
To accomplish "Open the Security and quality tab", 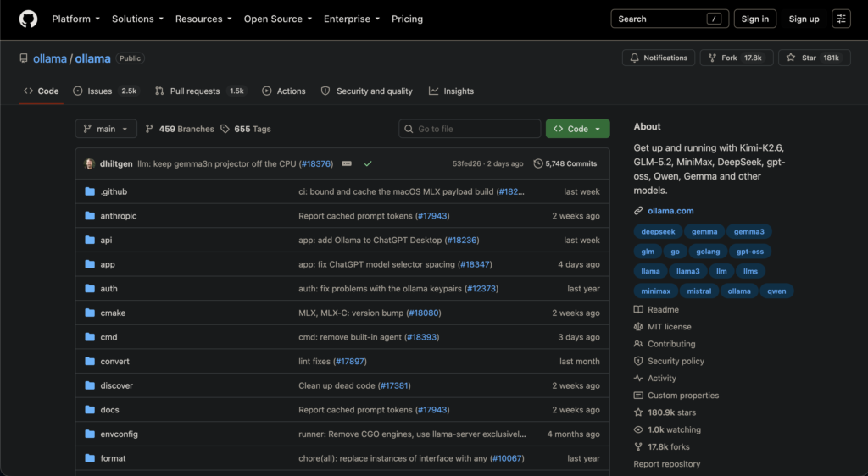I will coord(367,91).
